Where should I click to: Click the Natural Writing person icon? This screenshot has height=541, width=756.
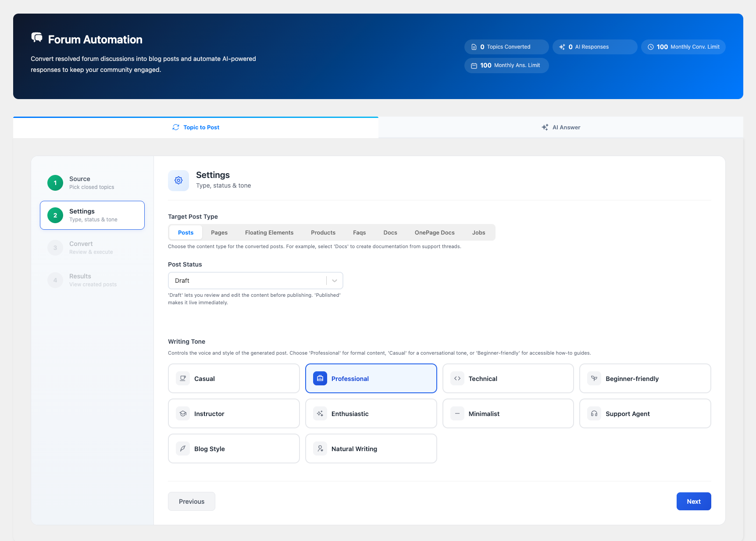coord(320,448)
